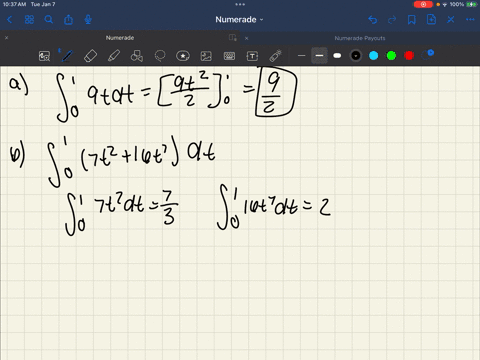Open the split view tab icon
This screenshot has width=480, height=360.
pos(233,38)
